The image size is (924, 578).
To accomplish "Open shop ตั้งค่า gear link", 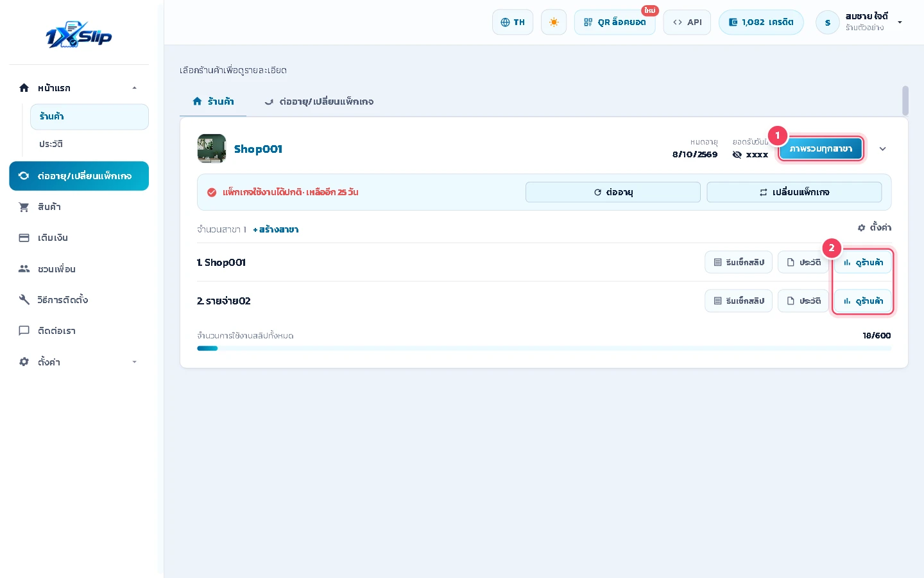I will tap(875, 227).
